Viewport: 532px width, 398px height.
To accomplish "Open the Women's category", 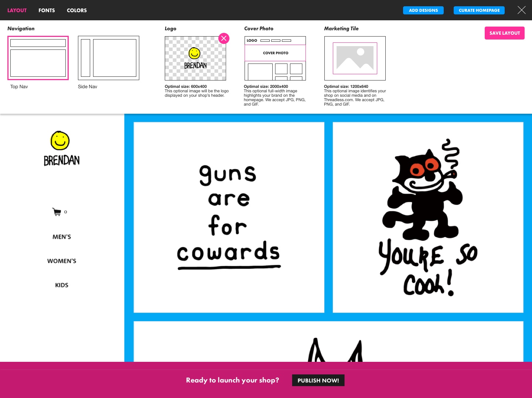I will (62, 261).
